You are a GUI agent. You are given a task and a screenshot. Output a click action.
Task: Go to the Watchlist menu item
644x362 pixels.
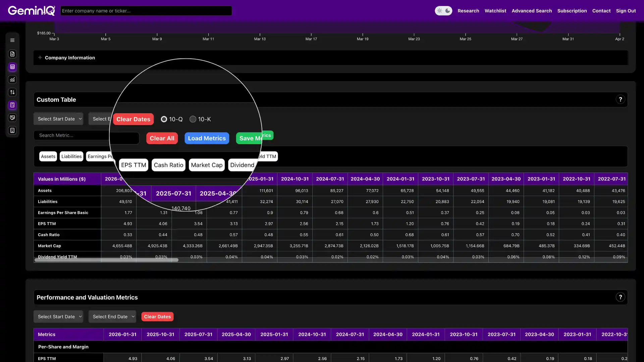pyautogui.click(x=495, y=10)
